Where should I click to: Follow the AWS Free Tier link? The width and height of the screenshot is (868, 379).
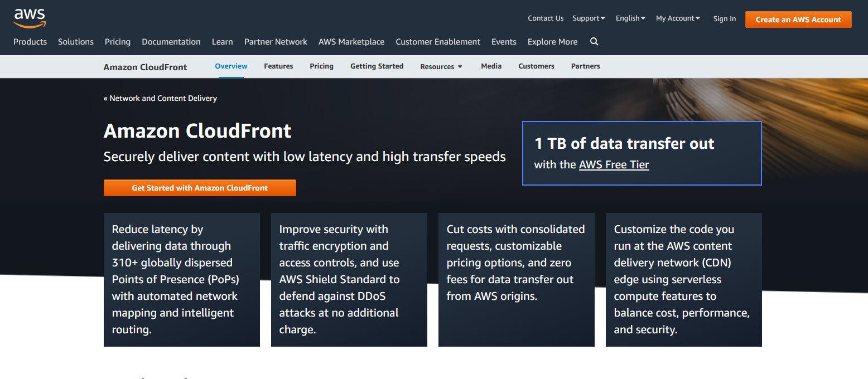(x=614, y=164)
